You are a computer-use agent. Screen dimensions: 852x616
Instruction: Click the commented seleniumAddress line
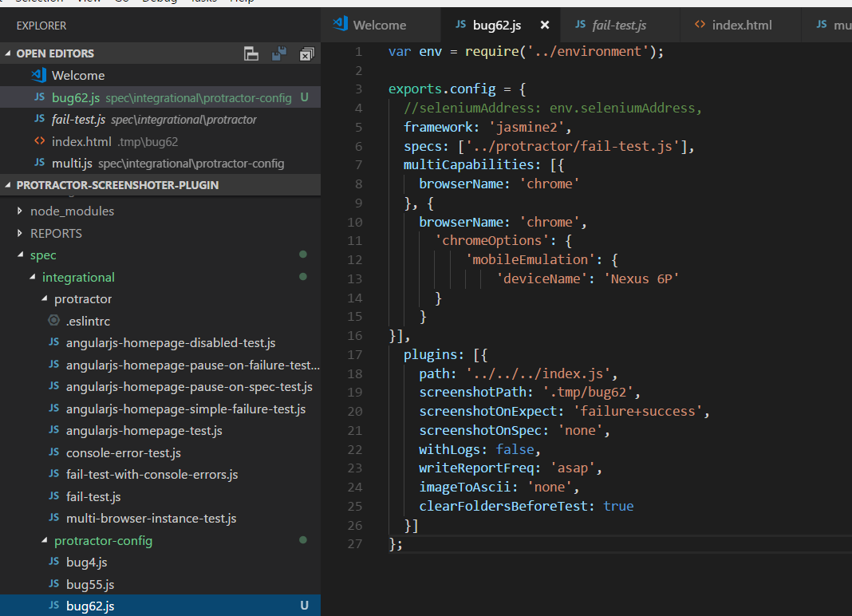[553, 109]
